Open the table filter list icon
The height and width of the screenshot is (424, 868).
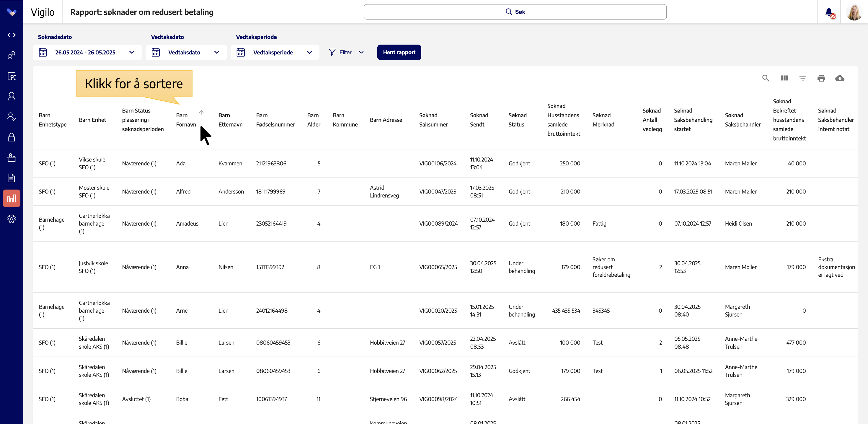pos(803,78)
